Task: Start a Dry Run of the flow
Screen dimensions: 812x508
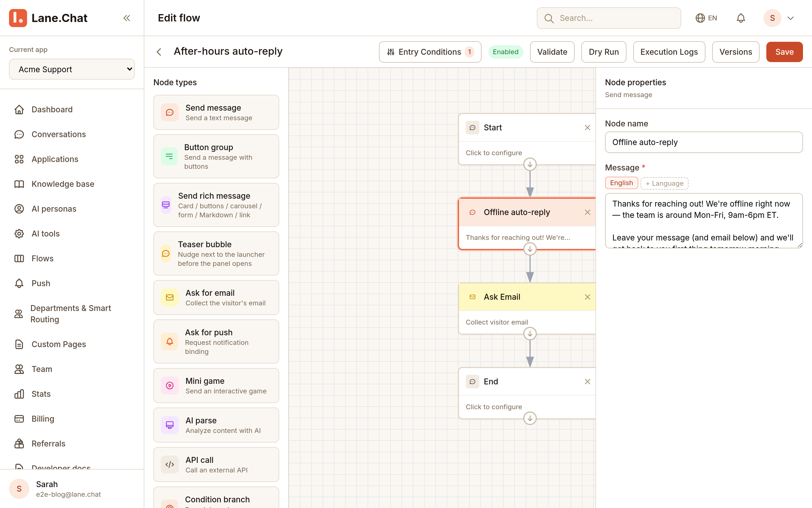Action: point(604,52)
